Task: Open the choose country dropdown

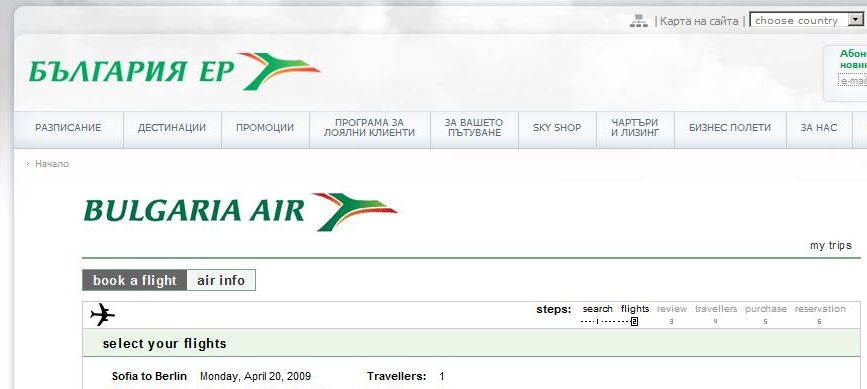Action: pos(806,20)
